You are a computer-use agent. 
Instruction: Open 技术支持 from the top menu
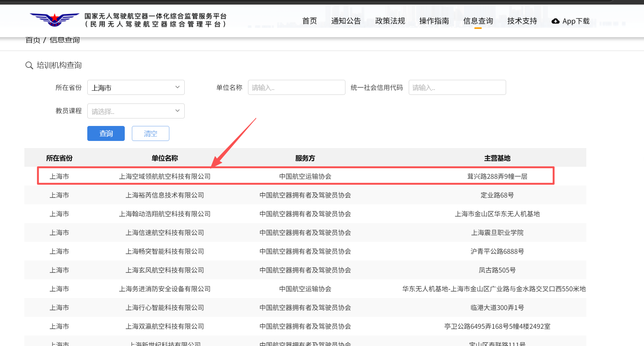pyautogui.click(x=522, y=21)
